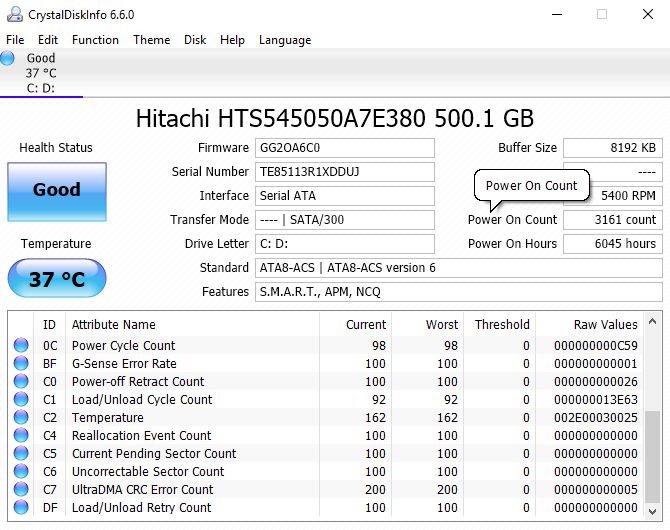Click the blue disk status orb beside Good 37 °C
Screen dimensions: 670x530
click(8, 58)
